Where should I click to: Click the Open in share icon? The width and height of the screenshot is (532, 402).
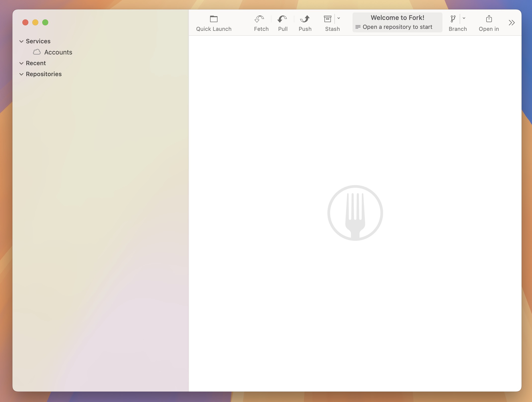pyautogui.click(x=489, y=18)
